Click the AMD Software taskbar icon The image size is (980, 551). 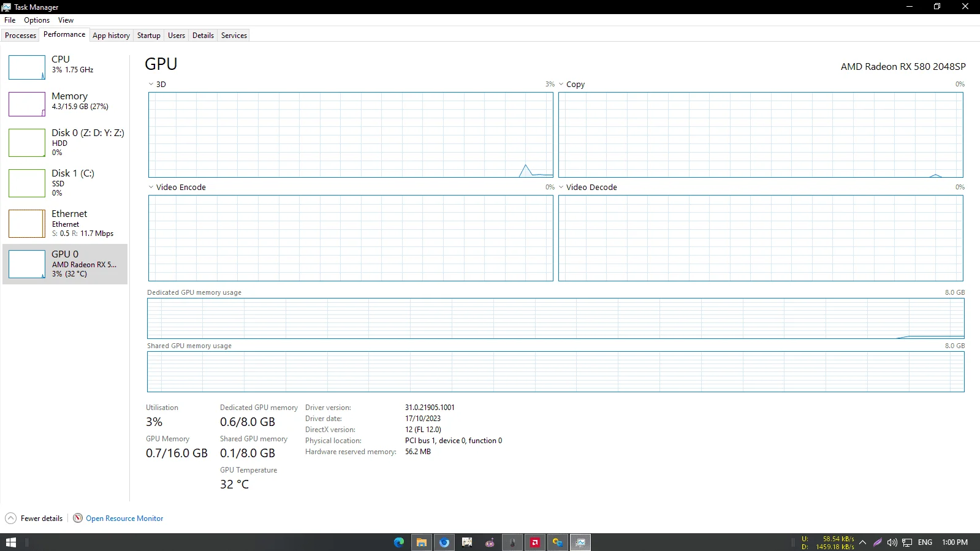[535, 542]
